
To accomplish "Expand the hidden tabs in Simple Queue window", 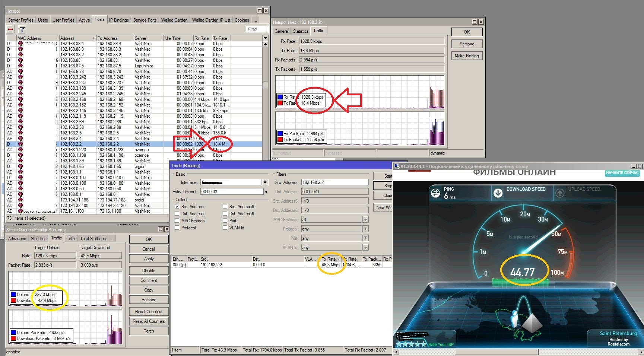I will 112,239.
